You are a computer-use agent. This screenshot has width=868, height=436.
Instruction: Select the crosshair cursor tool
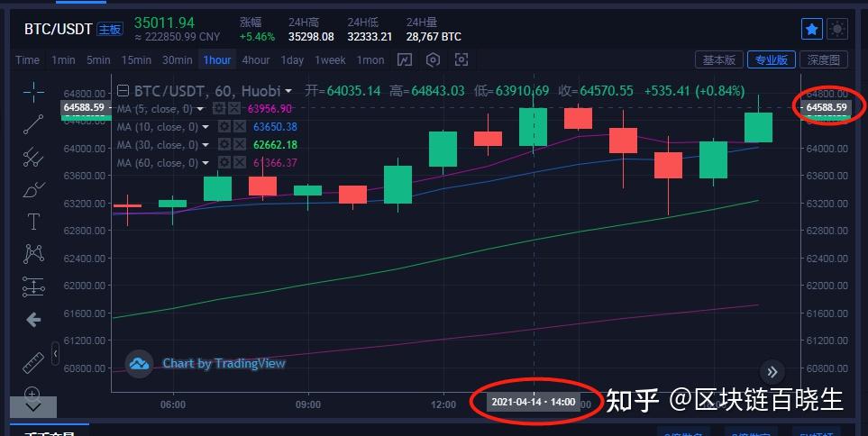(33, 92)
